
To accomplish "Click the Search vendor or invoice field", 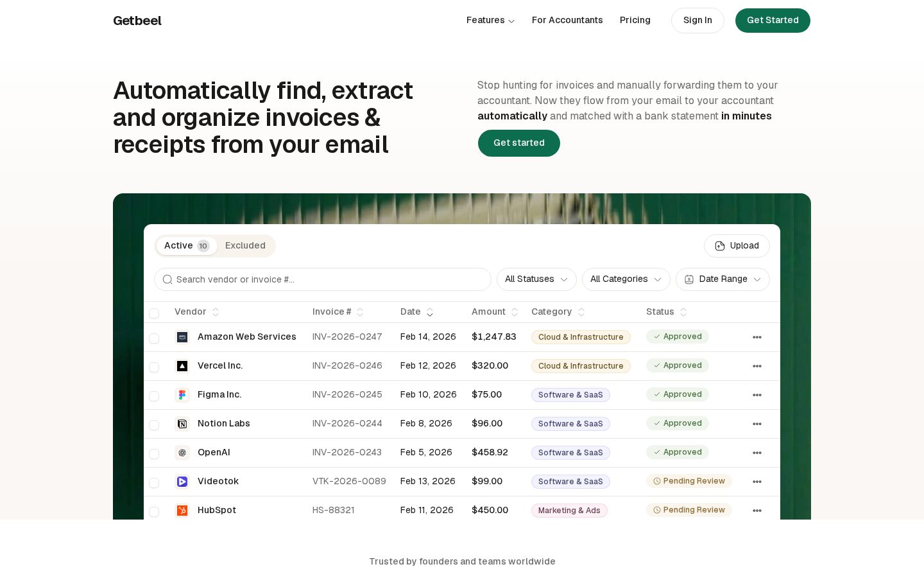I will click(323, 279).
